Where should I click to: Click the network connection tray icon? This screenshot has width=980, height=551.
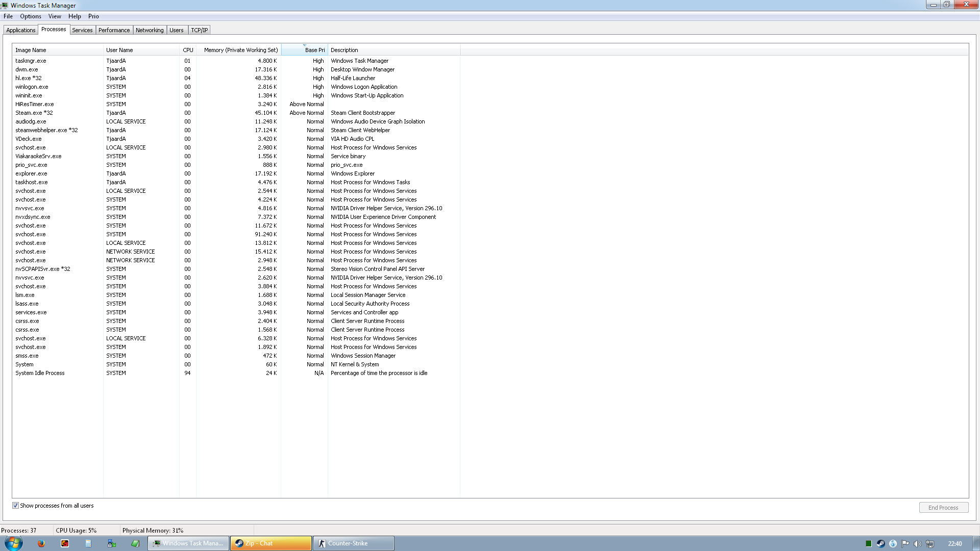(x=930, y=543)
